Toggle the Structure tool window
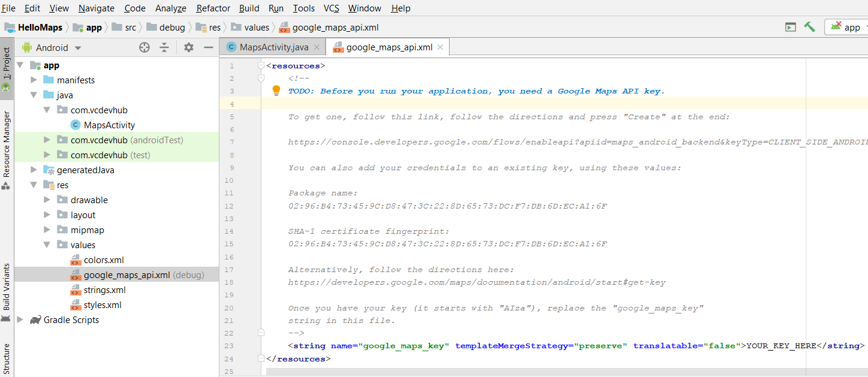 click(7, 358)
